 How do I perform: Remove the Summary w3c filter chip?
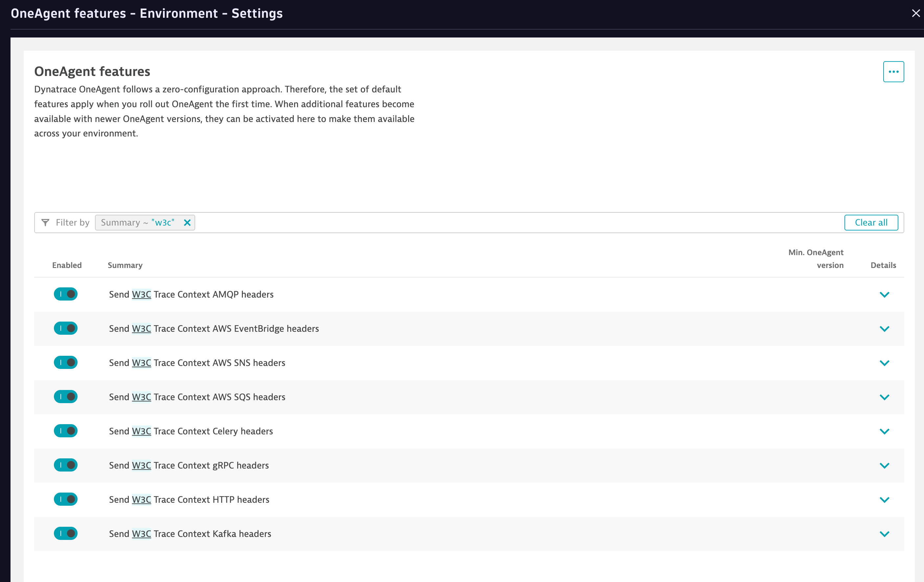tap(187, 223)
